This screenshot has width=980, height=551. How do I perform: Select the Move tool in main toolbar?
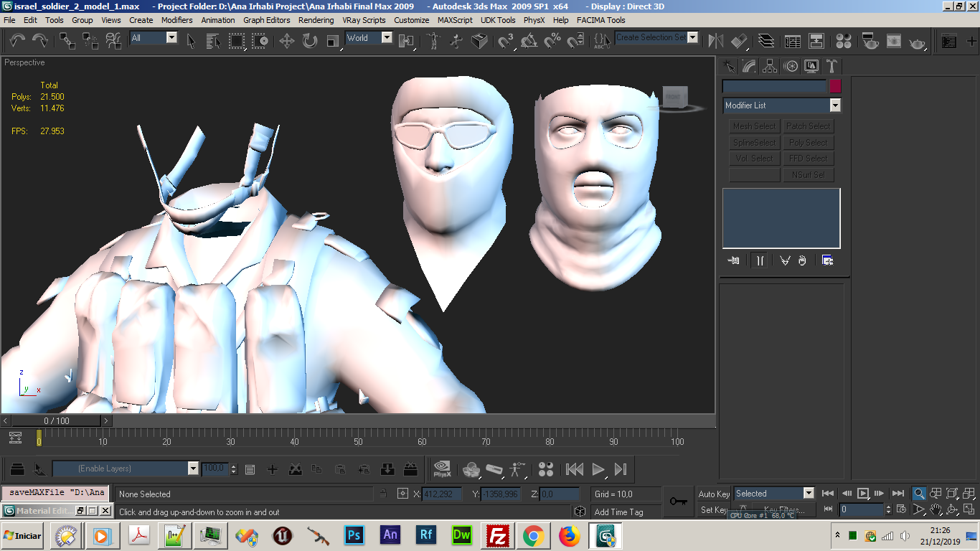(287, 41)
